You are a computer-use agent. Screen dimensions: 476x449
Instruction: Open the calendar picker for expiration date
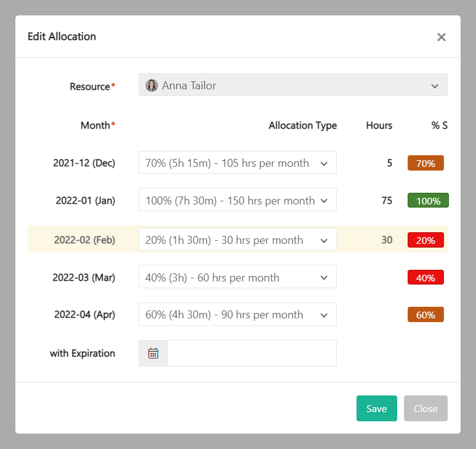(153, 353)
